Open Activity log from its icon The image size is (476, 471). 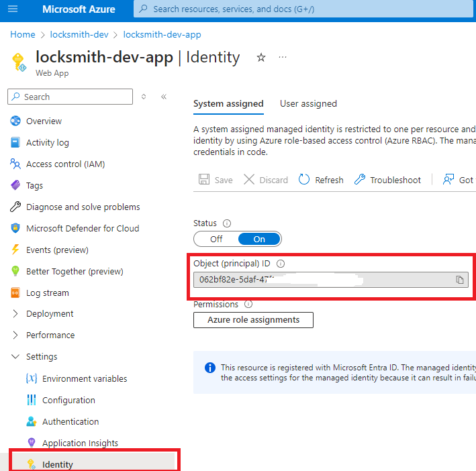point(15,142)
